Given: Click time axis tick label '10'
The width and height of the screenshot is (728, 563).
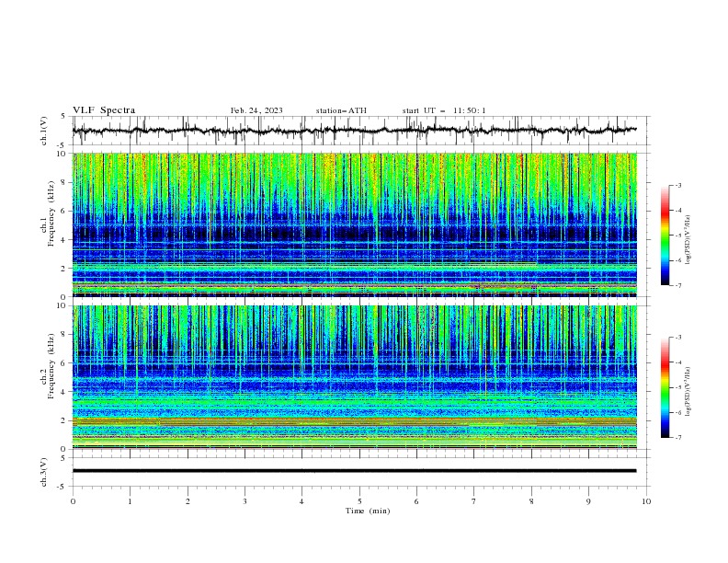Looking at the screenshot, I should pos(646,501).
